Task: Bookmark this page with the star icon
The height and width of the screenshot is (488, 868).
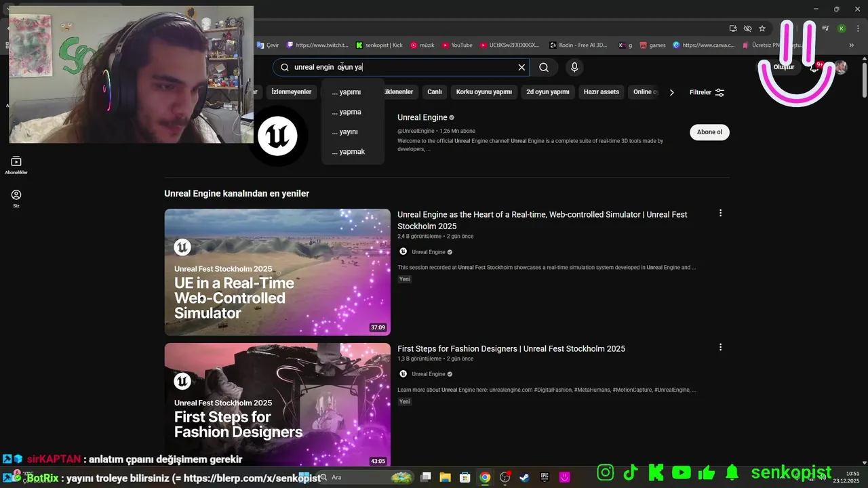Action: pos(762,28)
